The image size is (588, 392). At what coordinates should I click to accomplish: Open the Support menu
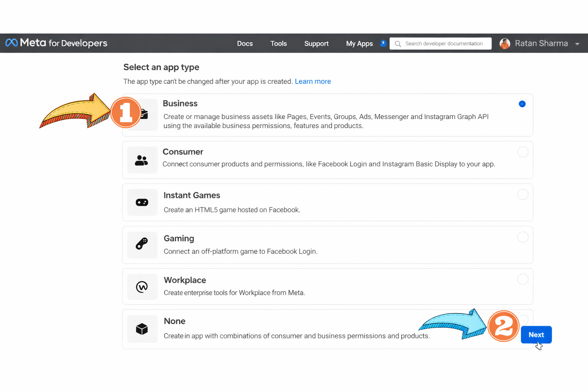(x=317, y=44)
